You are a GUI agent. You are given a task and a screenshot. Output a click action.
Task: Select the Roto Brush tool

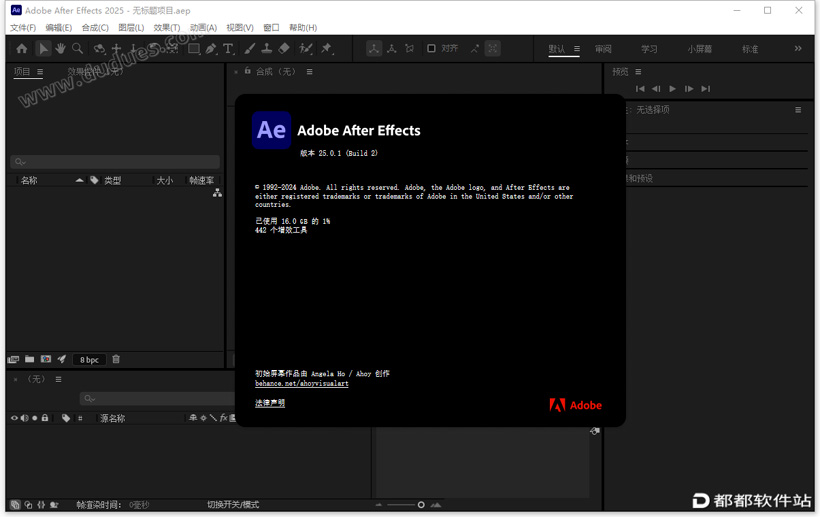click(306, 49)
